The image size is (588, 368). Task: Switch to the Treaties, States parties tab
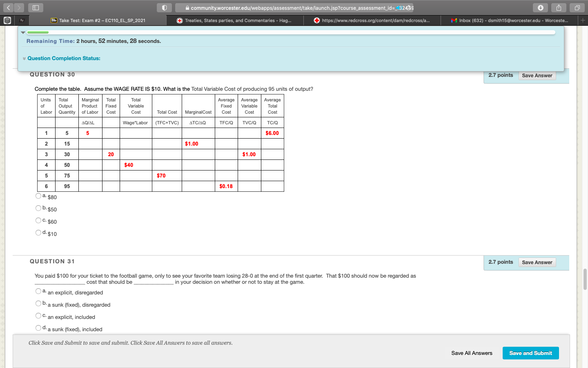[x=235, y=20]
